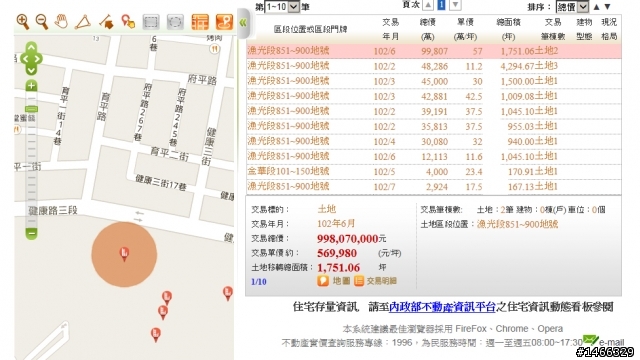Select the triangle area measure tool
640x360 pixels.
click(82, 22)
